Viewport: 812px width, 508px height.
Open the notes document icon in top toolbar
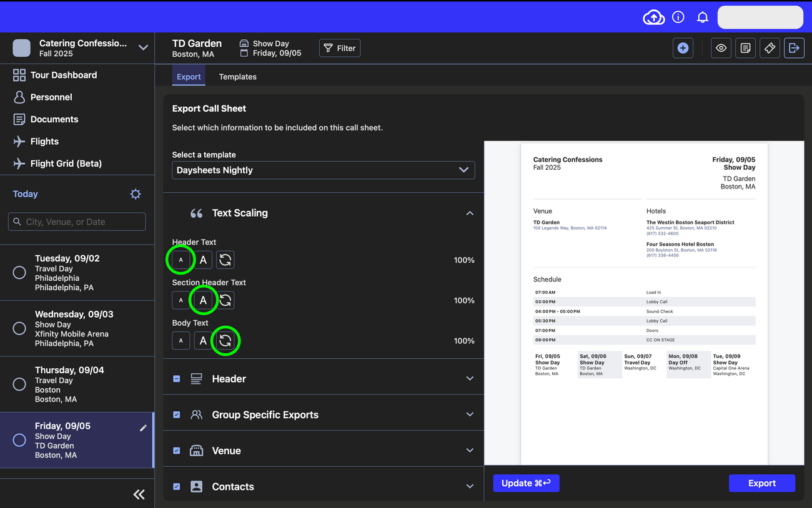pos(746,48)
